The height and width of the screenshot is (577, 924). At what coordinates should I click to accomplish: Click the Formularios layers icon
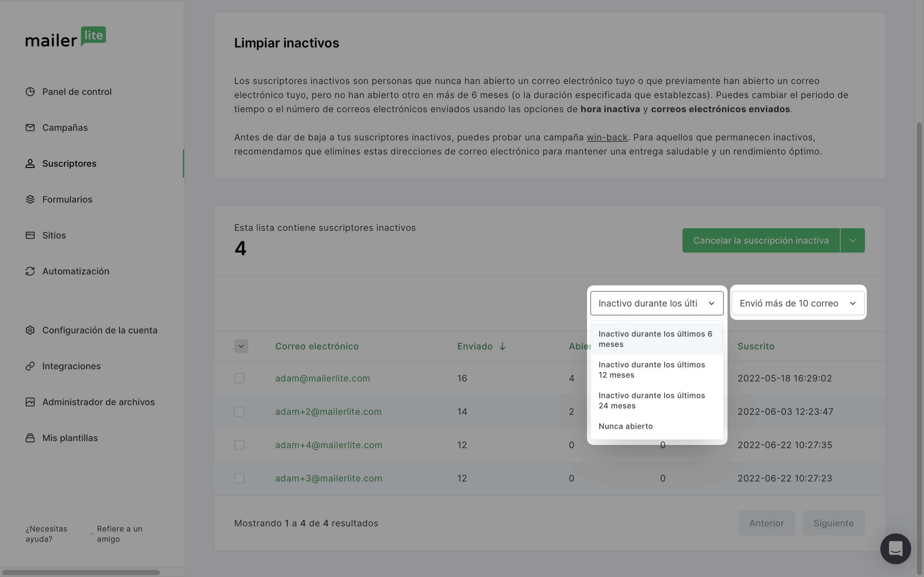pyautogui.click(x=30, y=199)
